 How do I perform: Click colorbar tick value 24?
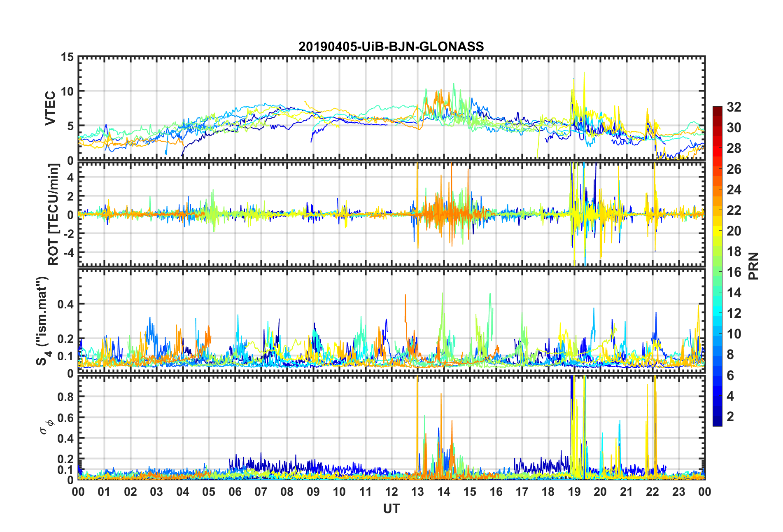pyautogui.click(x=734, y=190)
